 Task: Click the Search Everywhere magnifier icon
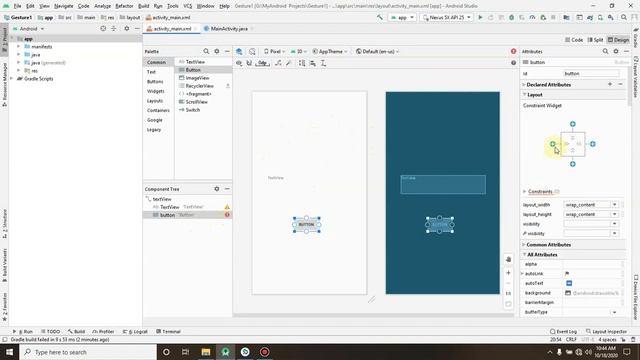pyautogui.click(x=624, y=18)
